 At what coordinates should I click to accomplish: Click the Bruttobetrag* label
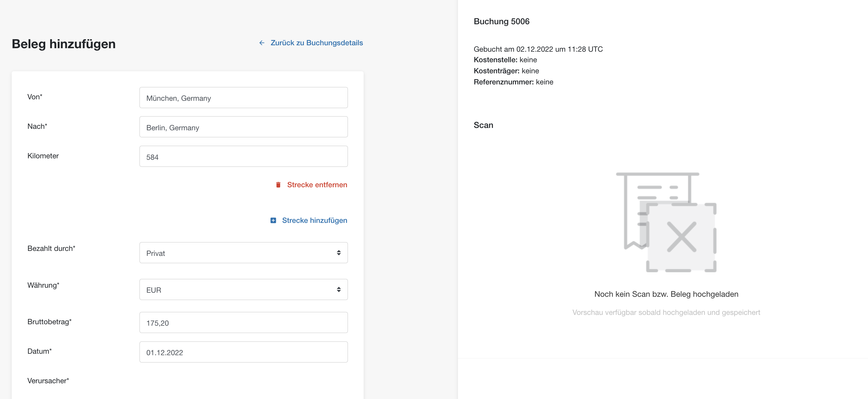(50, 322)
